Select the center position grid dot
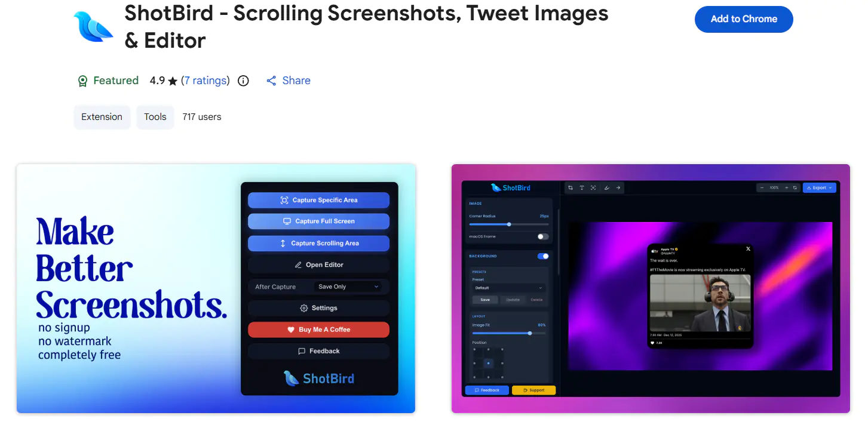 tap(488, 363)
